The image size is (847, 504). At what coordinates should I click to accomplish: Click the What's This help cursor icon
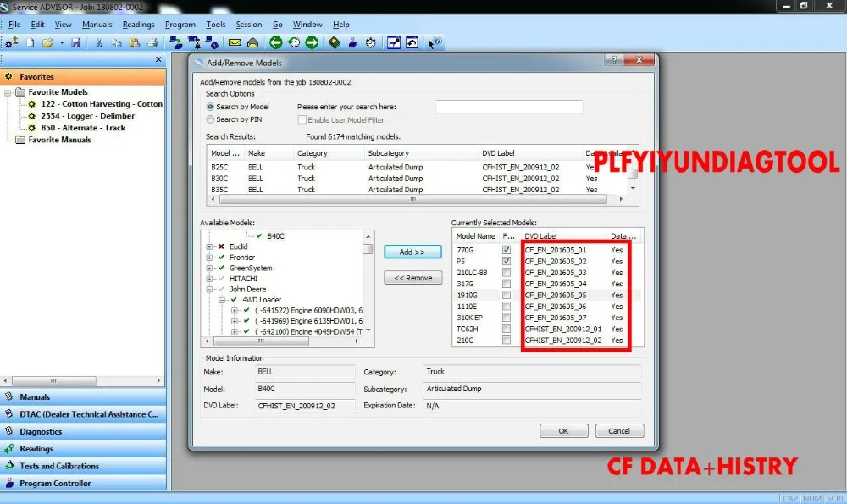[435, 42]
